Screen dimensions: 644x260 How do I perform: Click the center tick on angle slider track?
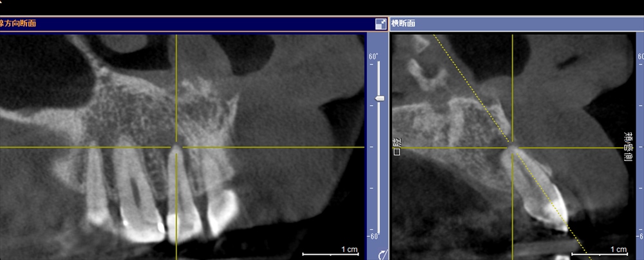(379, 147)
